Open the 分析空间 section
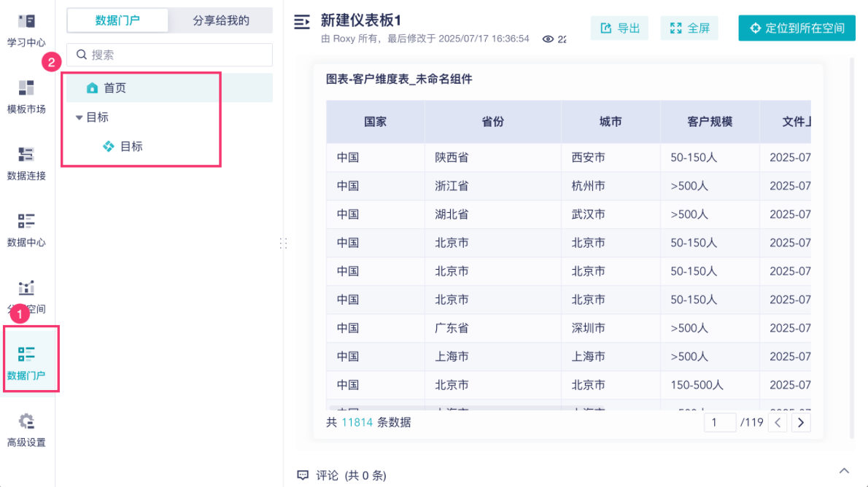The height and width of the screenshot is (487, 868). [26, 295]
